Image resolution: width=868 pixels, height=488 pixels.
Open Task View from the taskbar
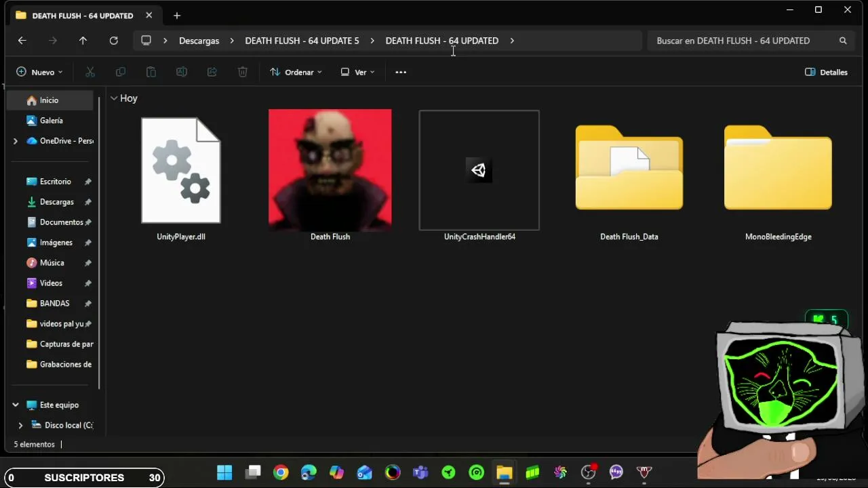[x=254, y=472]
